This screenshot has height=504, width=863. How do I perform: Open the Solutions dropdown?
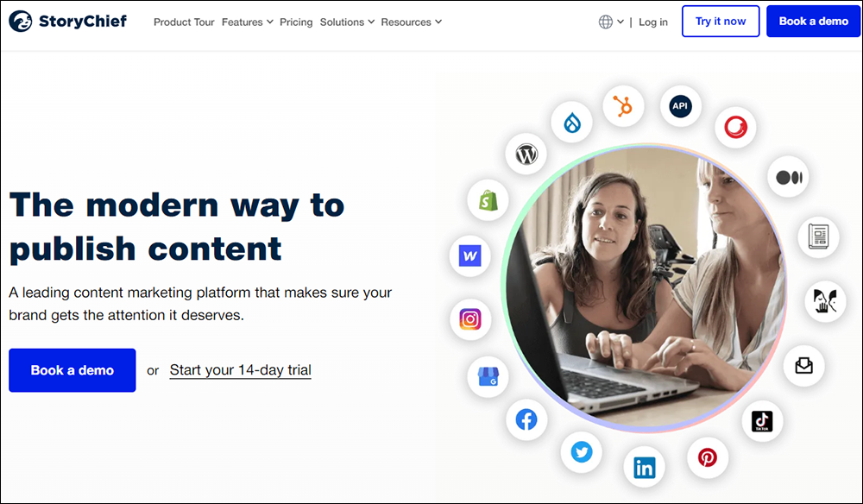pos(347,22)
